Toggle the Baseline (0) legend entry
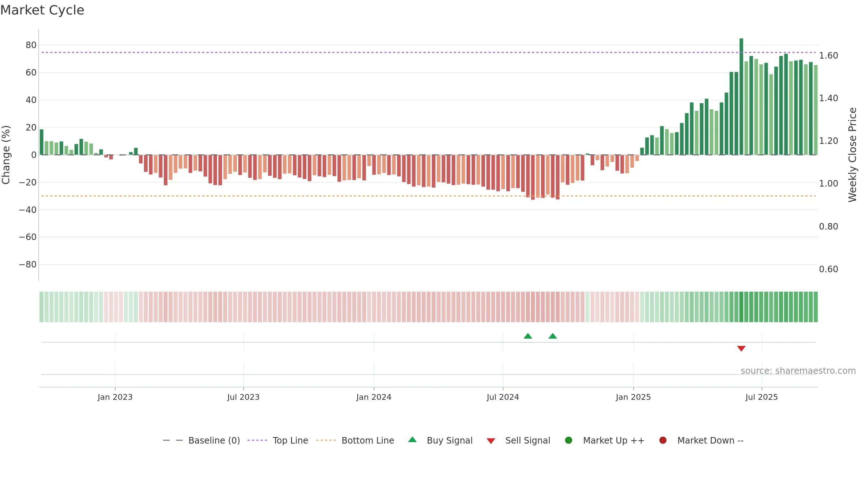Viewport: 868px width, 488px height. 201,440
